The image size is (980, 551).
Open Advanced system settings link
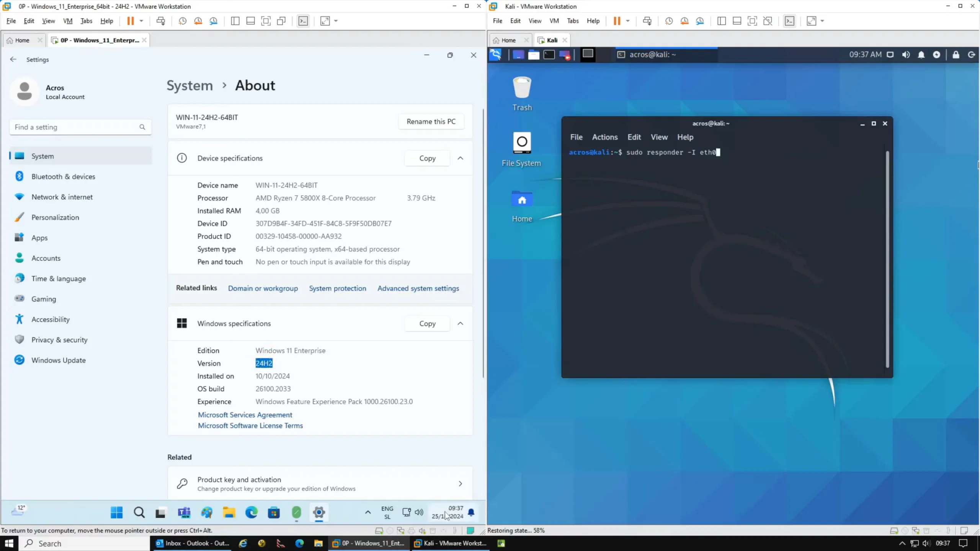point(418,288)
